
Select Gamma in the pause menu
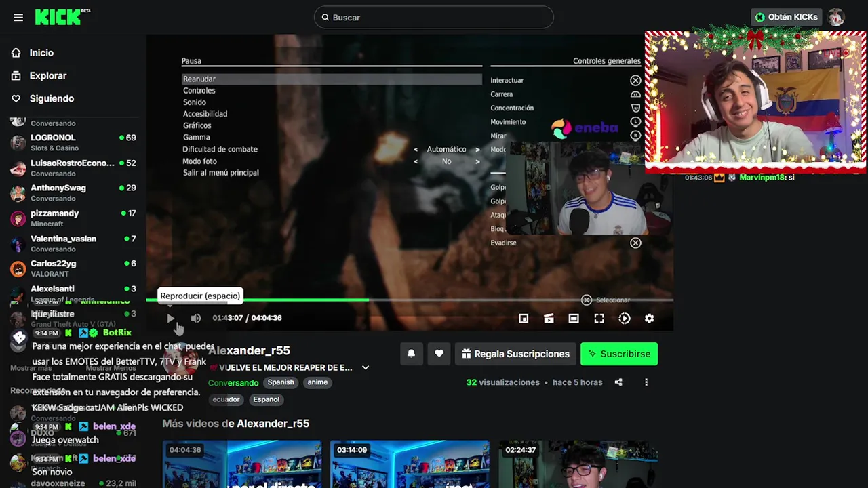(x=197, y=137)
